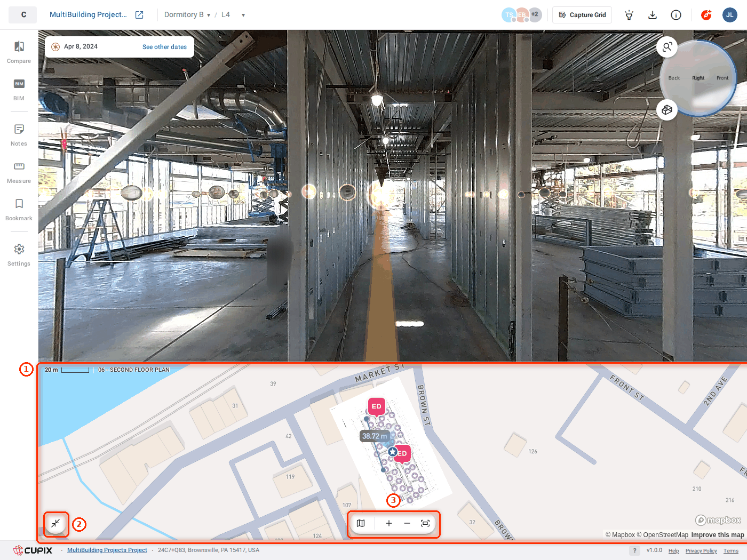747x560 pixels.
Task: Open the red notifications icon
Action: coord(706,15)
